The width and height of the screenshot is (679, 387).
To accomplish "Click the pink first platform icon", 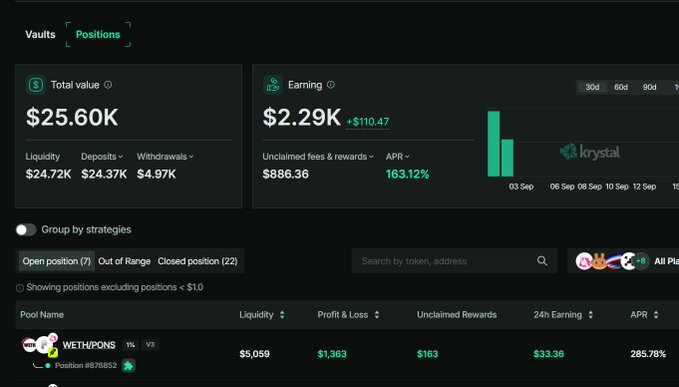I will coord(584,261).
